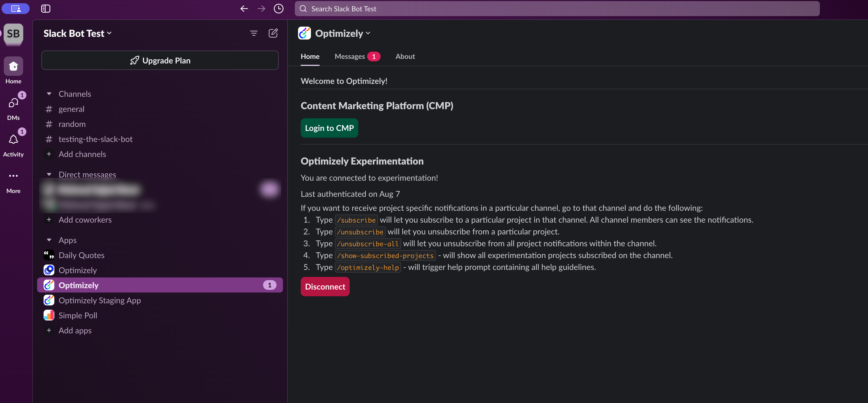Image resolution: width=868 pixels, height=403 pixels.
Task: Click the Messages unread count badge
Action: click(374, 56)
